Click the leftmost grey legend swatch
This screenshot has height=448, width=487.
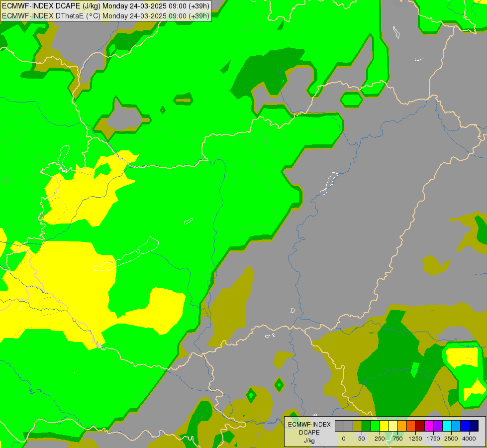pyautogui.click(x=339, y=426)
